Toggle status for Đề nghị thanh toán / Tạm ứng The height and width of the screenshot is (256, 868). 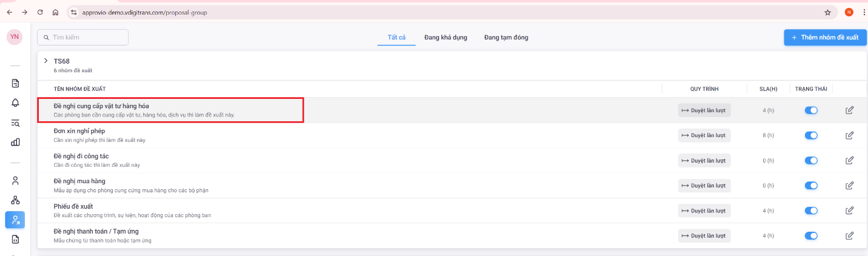[811, 235]
